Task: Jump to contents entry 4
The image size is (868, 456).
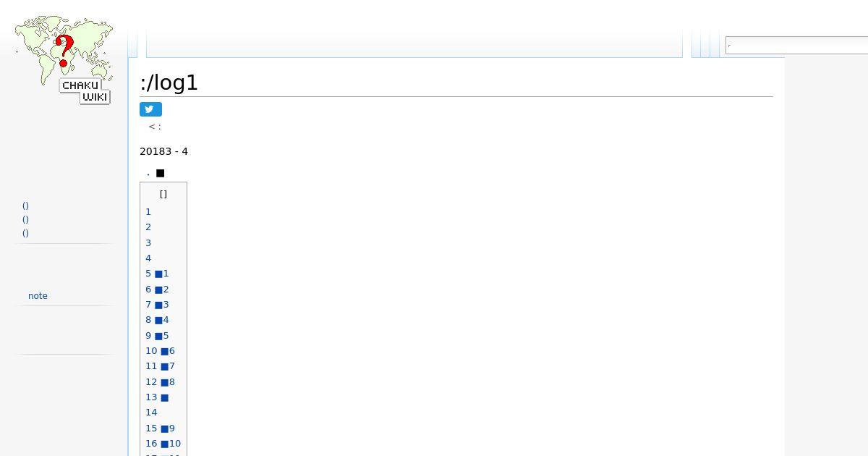Action: (148, 258)
